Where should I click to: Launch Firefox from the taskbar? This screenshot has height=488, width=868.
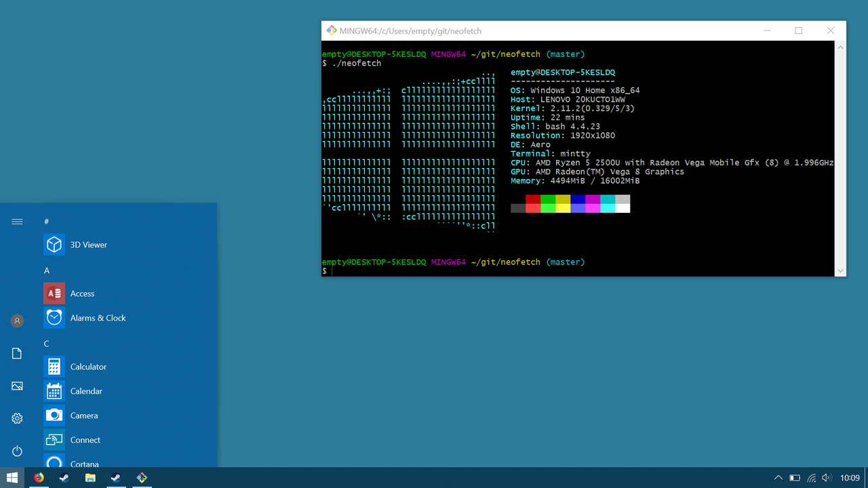[x=39, y=478]
